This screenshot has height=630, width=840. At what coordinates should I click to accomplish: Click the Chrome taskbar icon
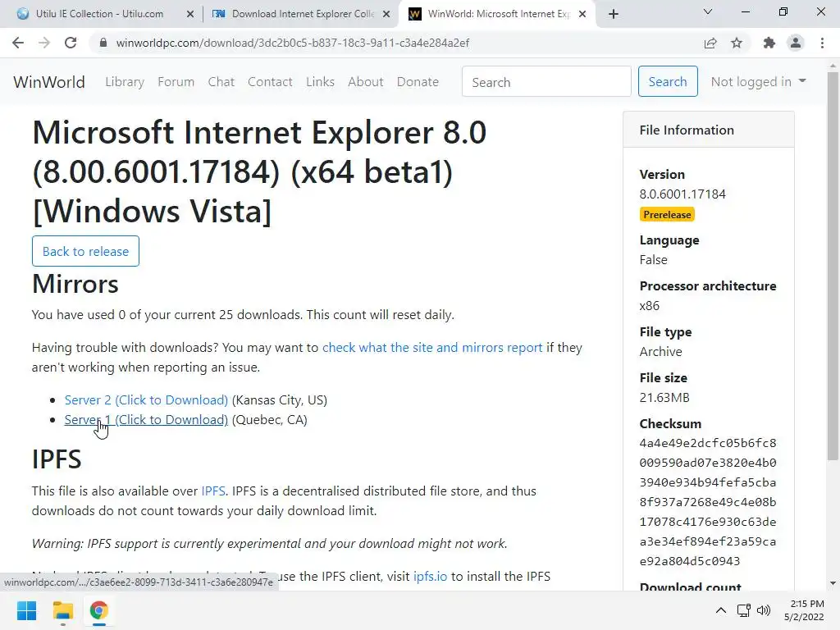coord(98,610)
